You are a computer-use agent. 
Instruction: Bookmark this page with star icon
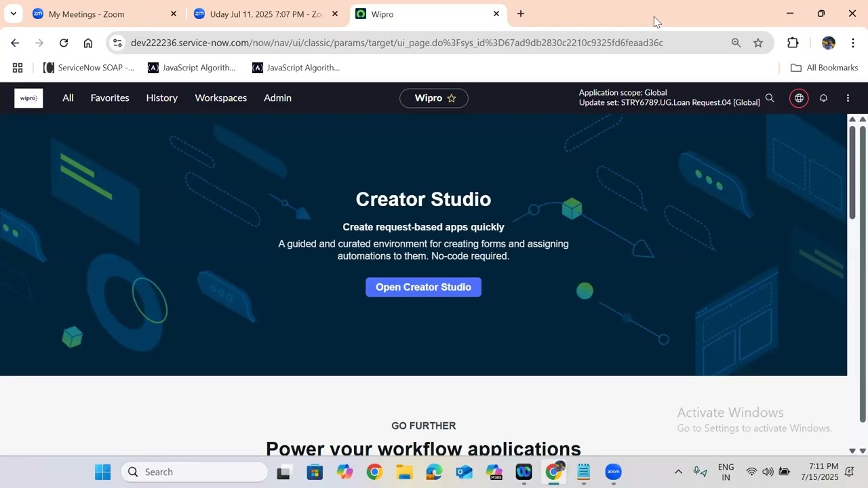(x=758, y=43)
